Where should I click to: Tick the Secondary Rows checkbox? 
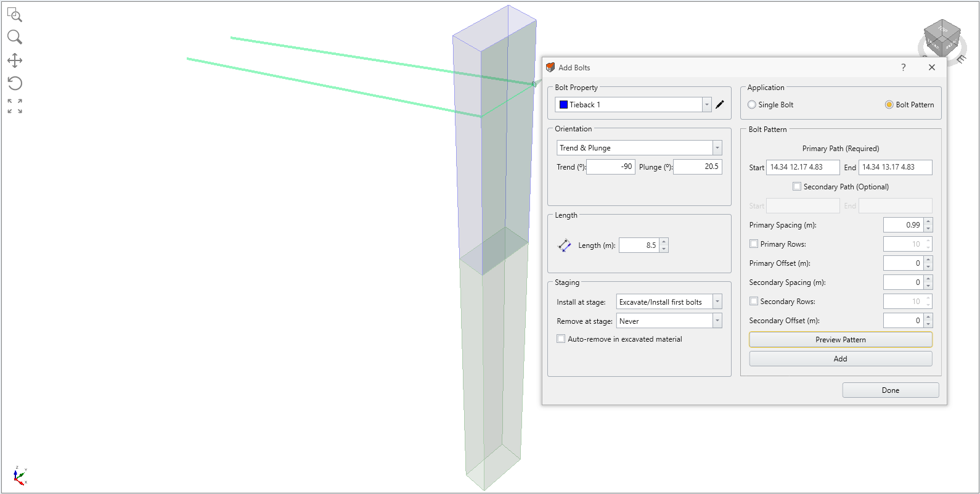tap(753, 301)
